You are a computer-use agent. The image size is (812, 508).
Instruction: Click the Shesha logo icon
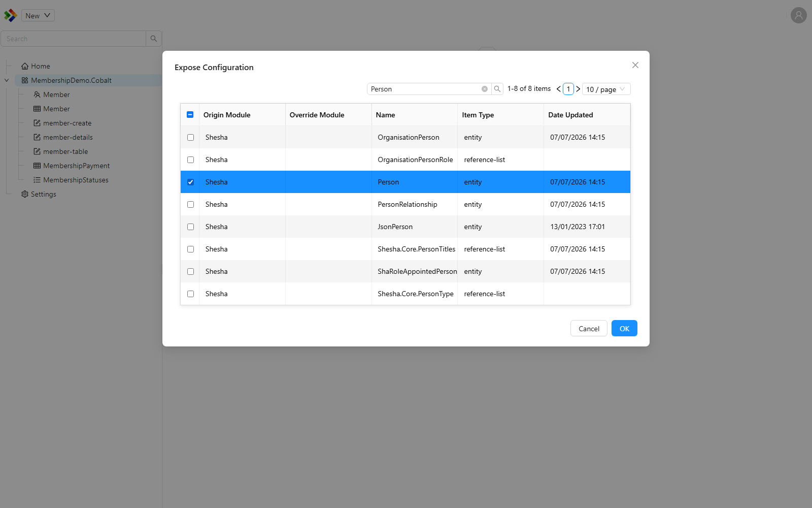point(10,15)
